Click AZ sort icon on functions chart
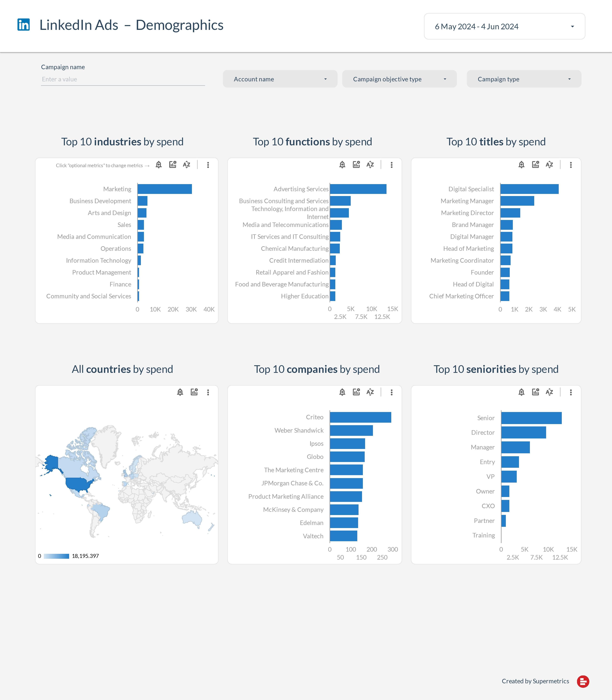Viewport: 612px width, 700px height. coord(370,165)
